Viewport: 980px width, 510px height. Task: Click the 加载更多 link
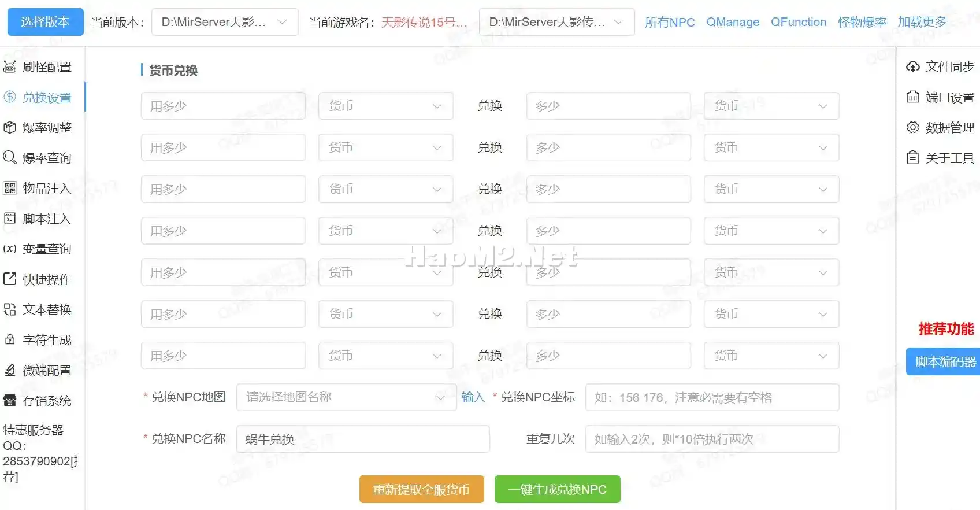[x=922, y=22]
